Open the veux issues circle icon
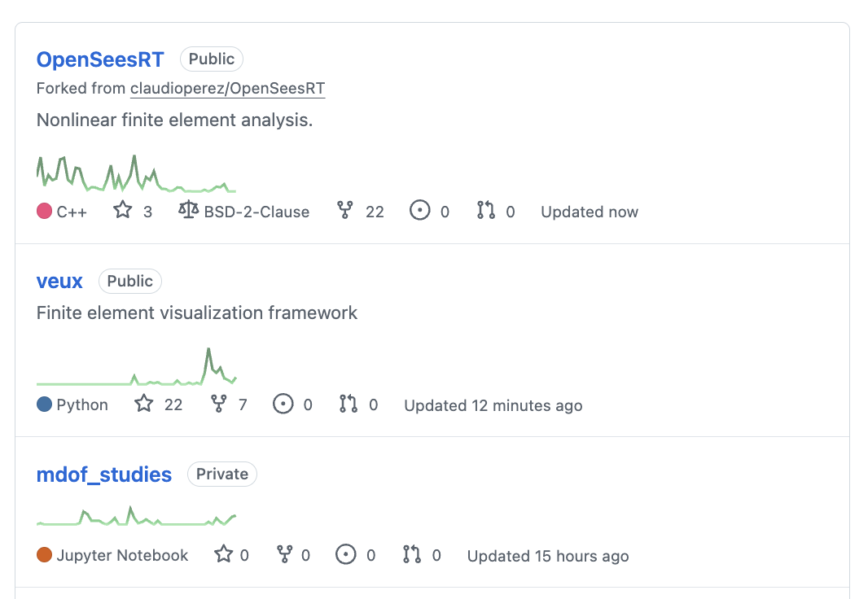This screenshot has width=868, height=599. 283,404
